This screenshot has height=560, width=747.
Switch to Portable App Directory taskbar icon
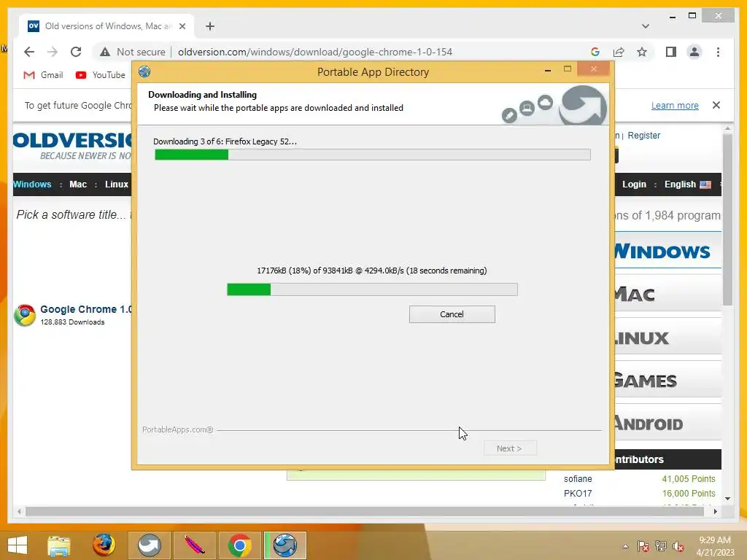(x=285, y=545)
